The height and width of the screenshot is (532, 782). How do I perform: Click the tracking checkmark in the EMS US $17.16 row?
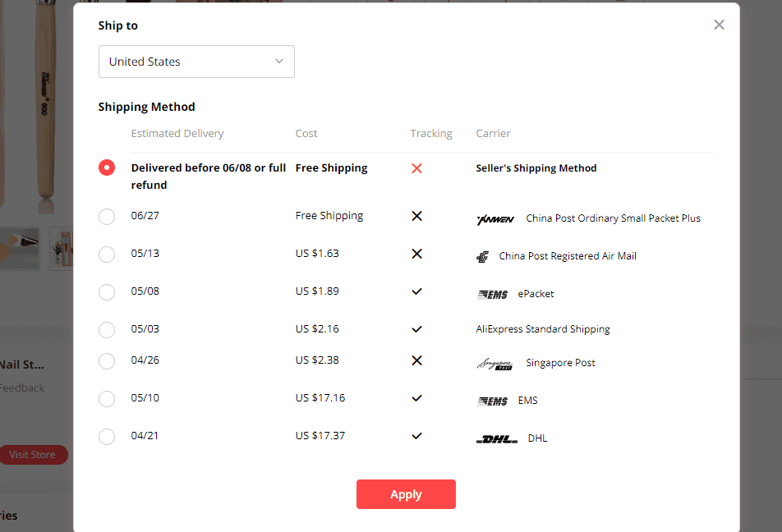[417, 398]
